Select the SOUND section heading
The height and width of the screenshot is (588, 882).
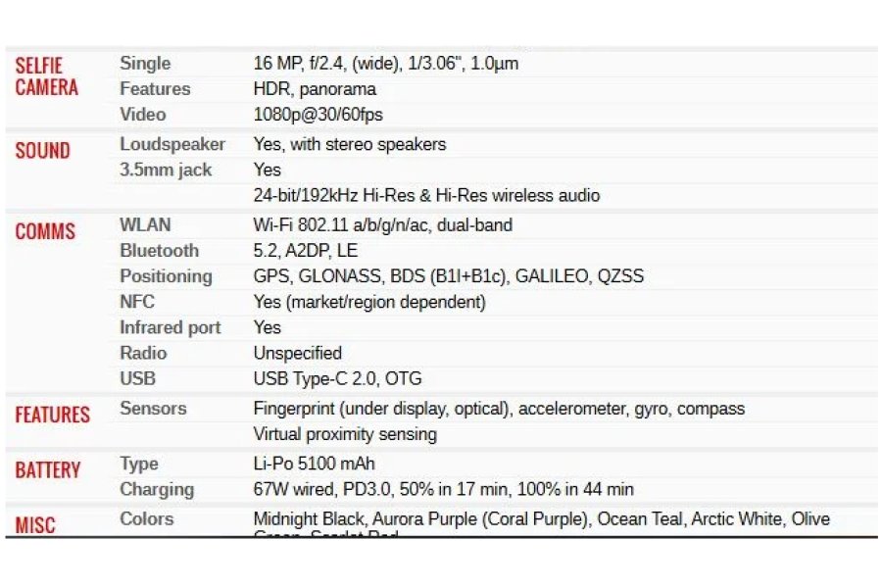42,151
